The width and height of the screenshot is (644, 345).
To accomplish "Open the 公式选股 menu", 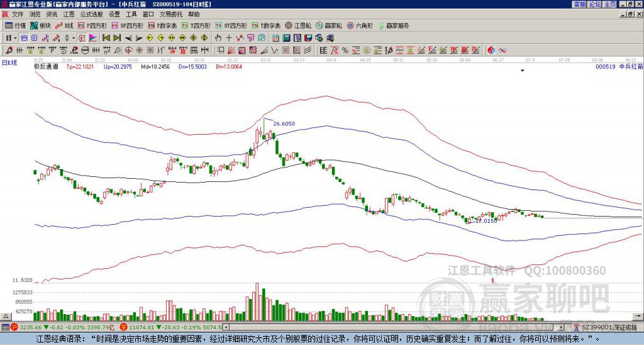I will pos(92,14).
